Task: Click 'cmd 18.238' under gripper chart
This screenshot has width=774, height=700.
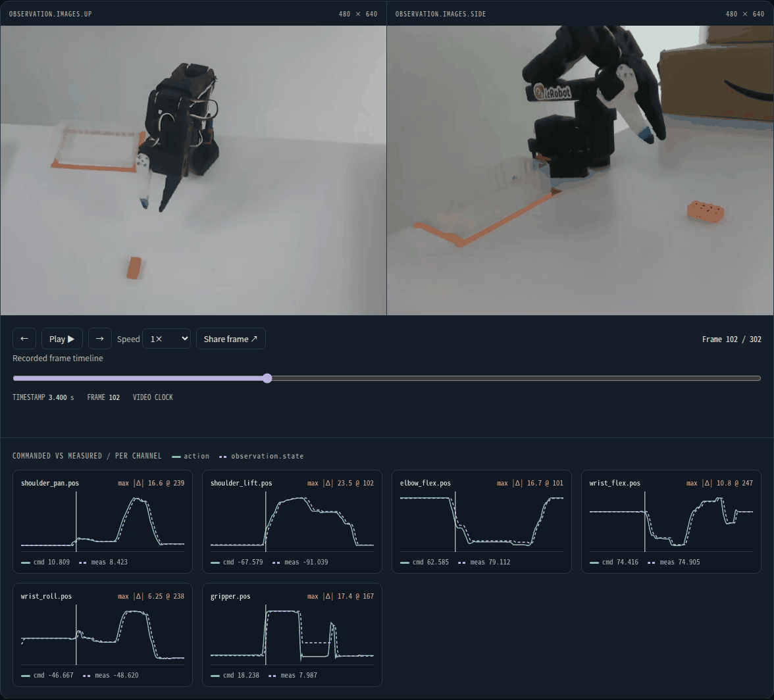Action: pyautogui.click(x=235, y=676)
